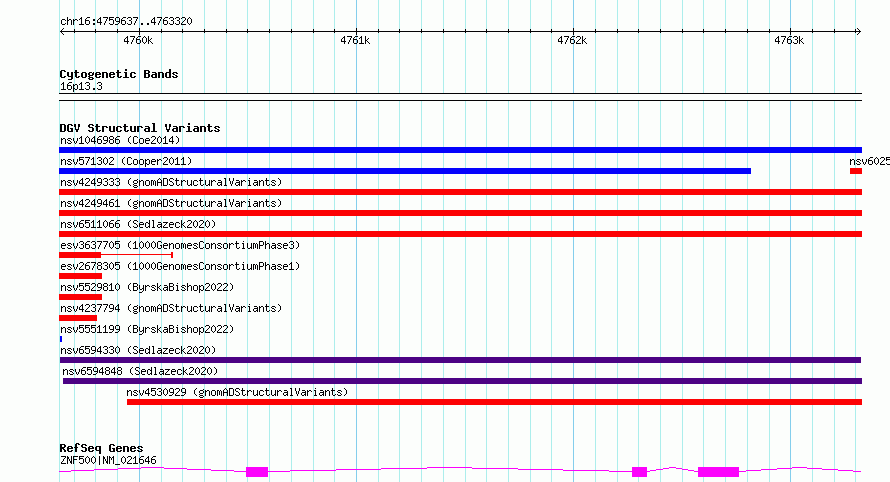Click the tiny blue nsv5551199 variant marker

point(61,339)
